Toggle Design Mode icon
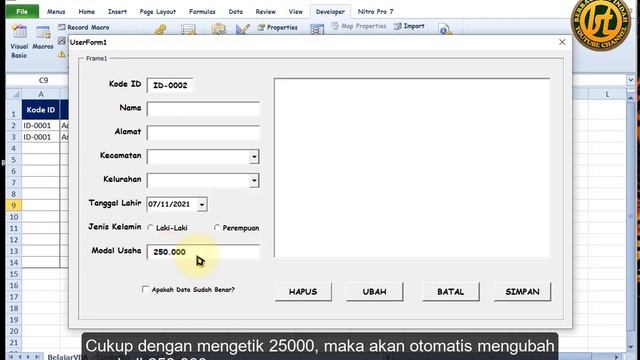Image resolution: width=640 pixels, height=360 pixels. pyautogui.click(x=242, y=29)
